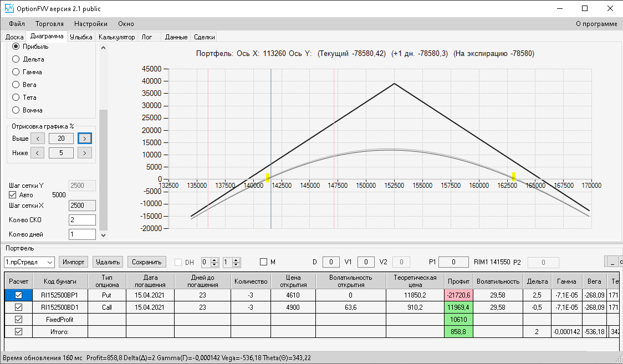Switch to the Калькулятор tab
The image size is (623, 364).
[x=116, y=37]
